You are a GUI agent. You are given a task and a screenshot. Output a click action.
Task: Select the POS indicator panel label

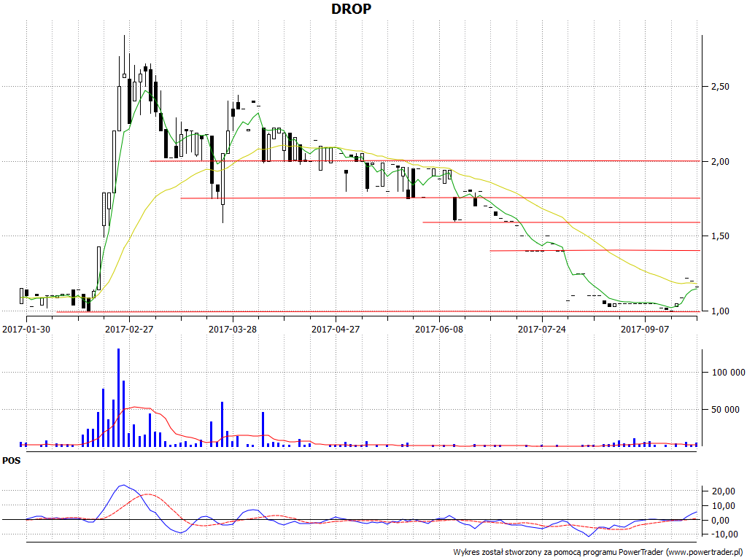click(12, 461)
